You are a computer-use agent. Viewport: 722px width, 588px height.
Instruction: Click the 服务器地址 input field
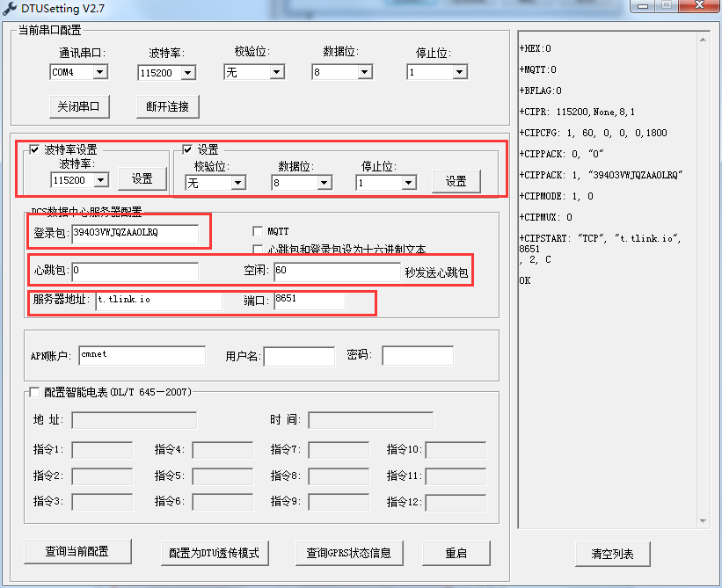click(158, 301)
